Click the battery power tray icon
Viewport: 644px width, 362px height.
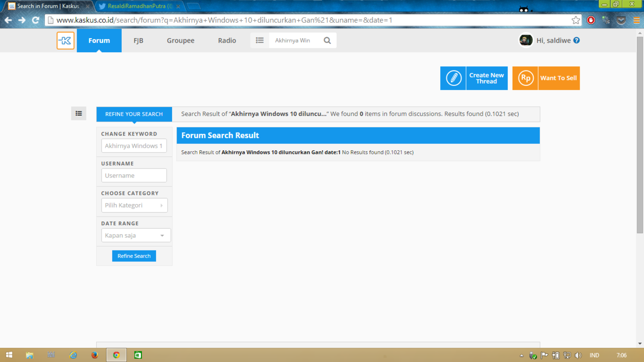pyautogui.click(x=556, y=355)
